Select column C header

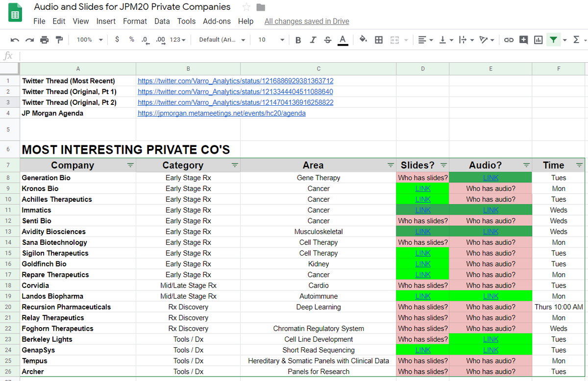tap(318, 69)
